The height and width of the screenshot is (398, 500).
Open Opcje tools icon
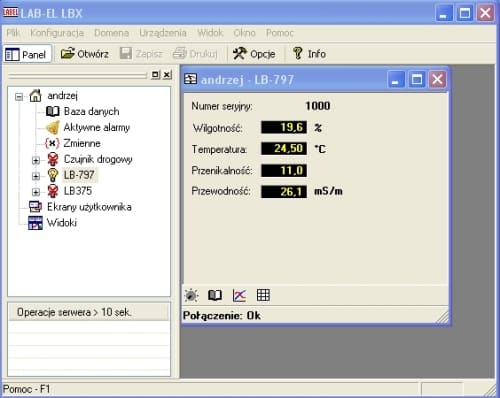(240, 54)
